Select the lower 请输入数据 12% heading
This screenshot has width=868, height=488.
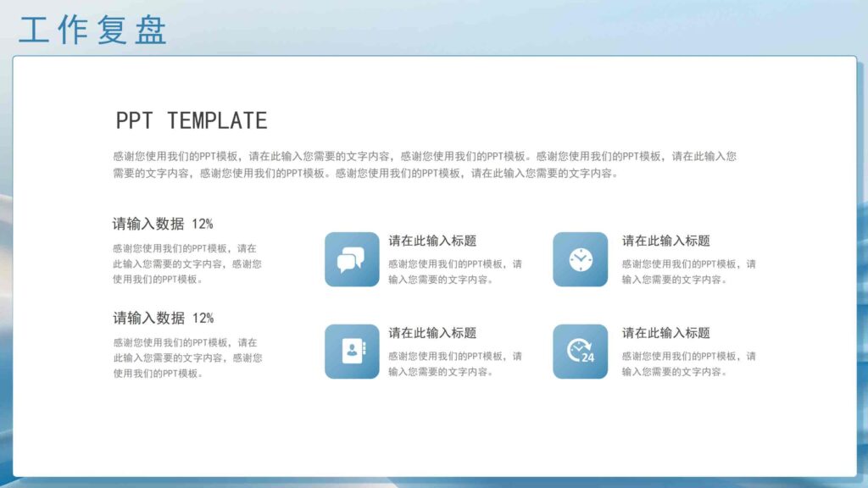163,319
